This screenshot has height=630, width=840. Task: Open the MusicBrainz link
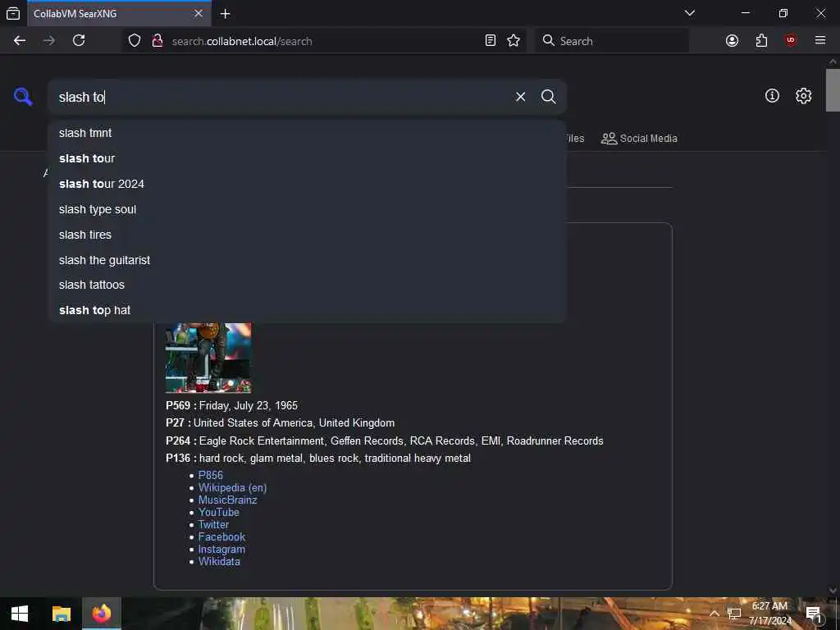pyautogui.click(x=228, y=500)
